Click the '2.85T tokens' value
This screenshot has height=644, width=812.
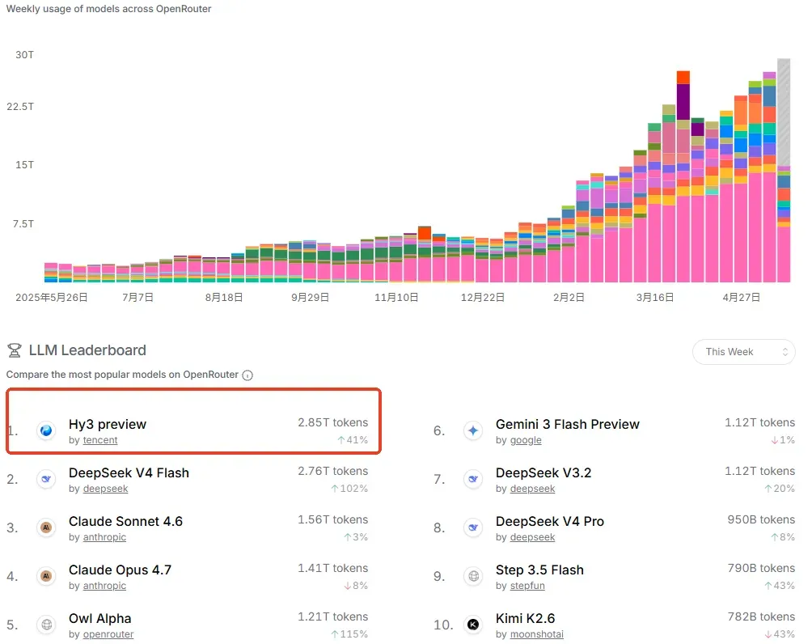click(333, 423)
